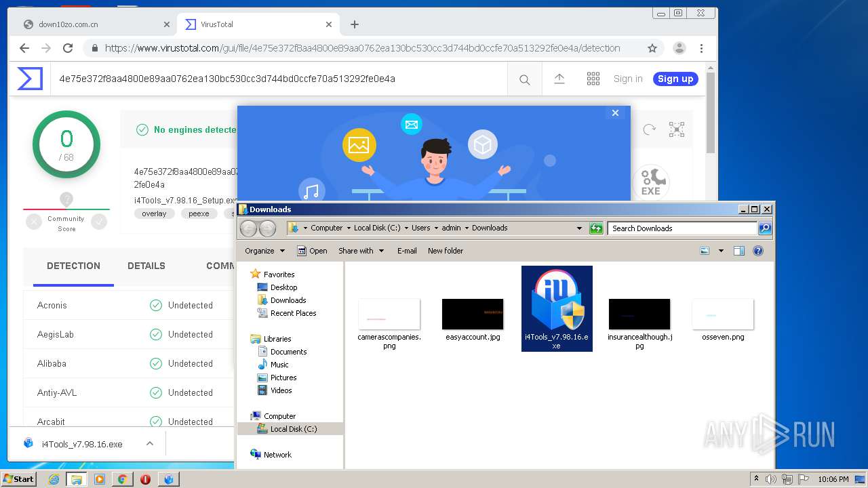This screenshot has height=488, width=868.
Task: Click the graph/similar icon on VirusTotal
Action: click(x=677, y=129)
